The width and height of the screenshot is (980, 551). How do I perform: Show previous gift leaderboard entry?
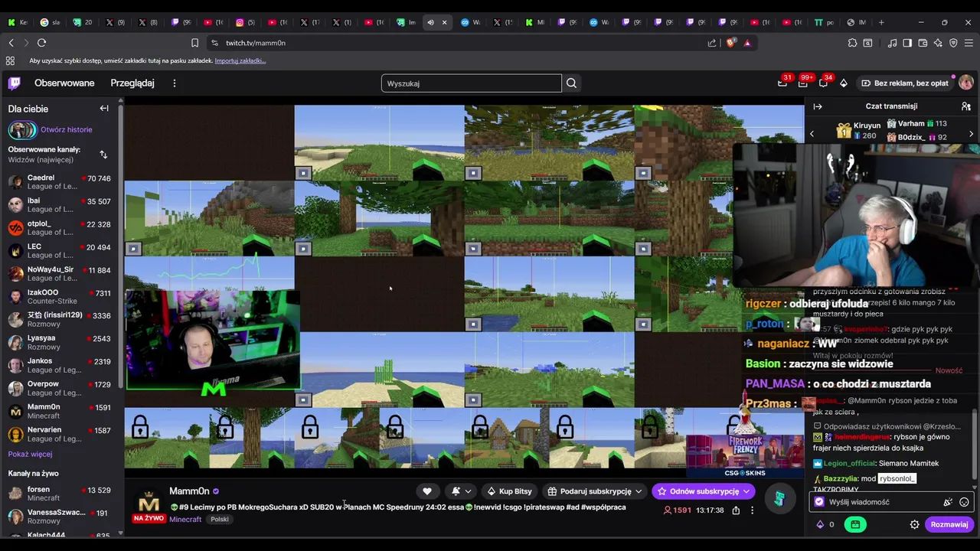[812, 134]
